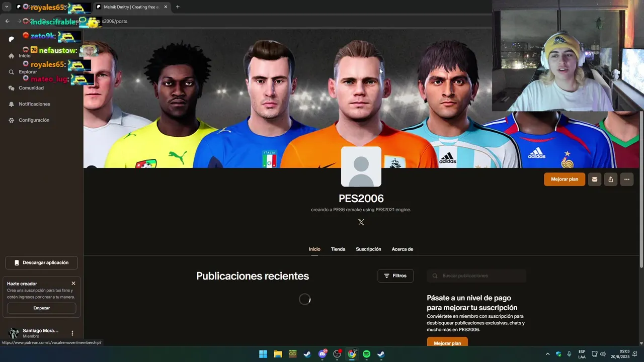
Task: Click the Buscar publicaciones search field
Action: click(x=476, y=276)
